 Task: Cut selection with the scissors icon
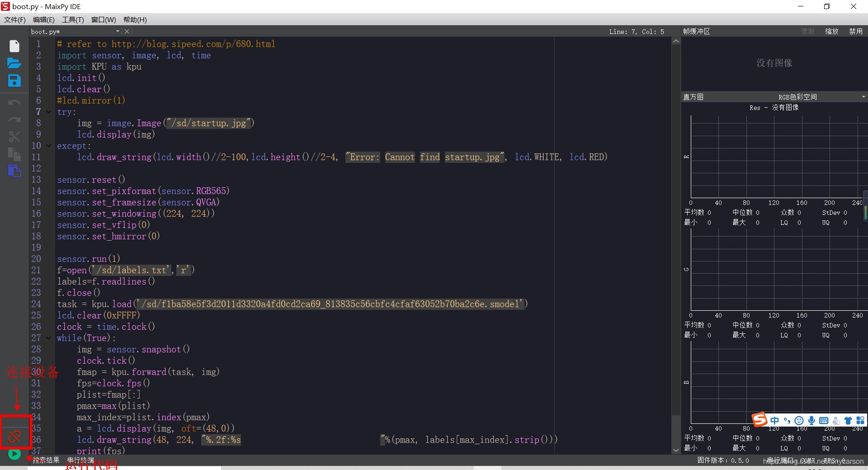pos(14,137)
